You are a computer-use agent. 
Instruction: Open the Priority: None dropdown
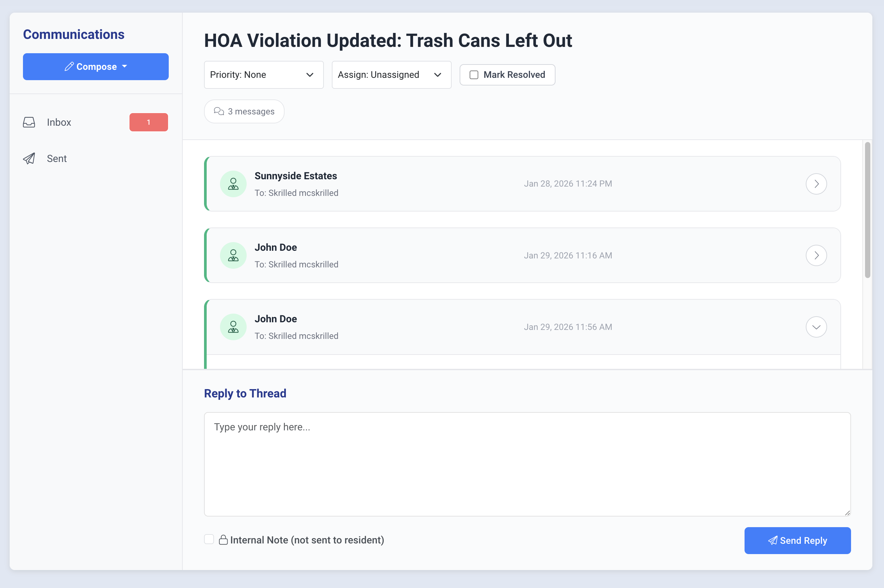[263, 75]
